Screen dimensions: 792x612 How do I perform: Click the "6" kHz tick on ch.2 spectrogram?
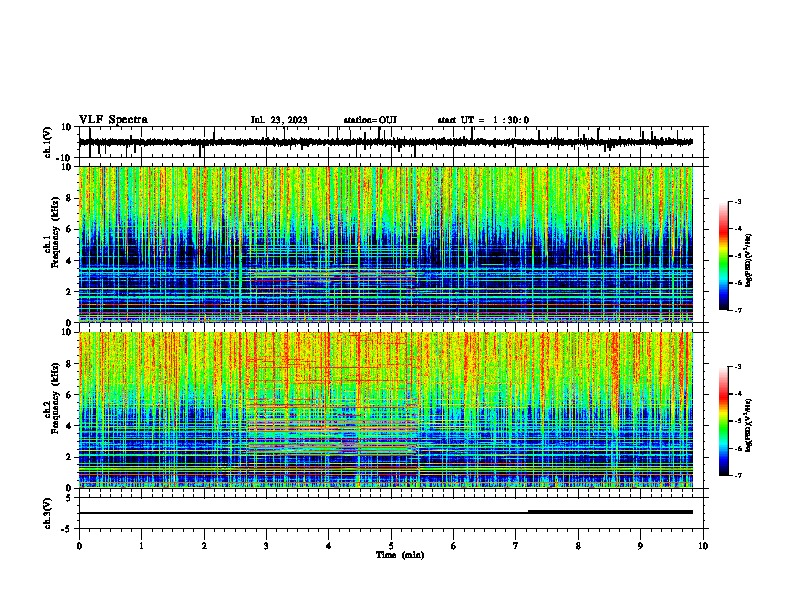69,394
